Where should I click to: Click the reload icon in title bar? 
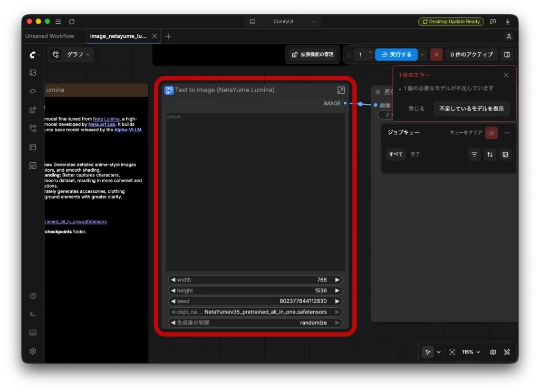[72, 22]
